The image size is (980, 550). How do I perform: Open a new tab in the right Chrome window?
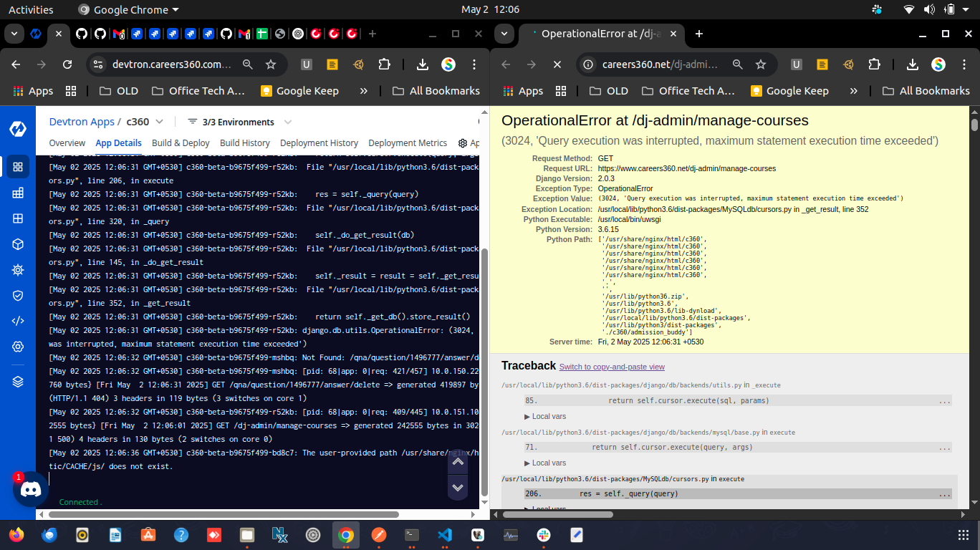[699, 34]
